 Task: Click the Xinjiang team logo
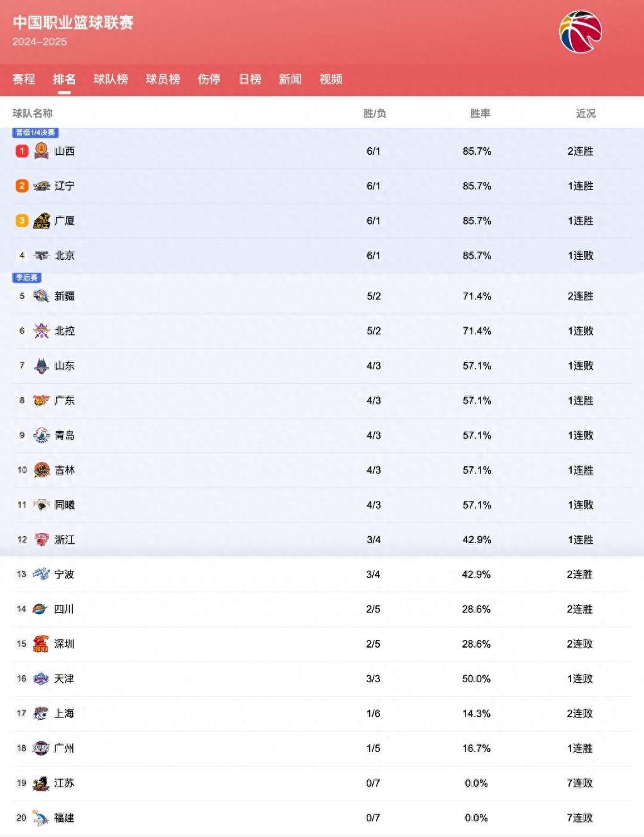42,296
